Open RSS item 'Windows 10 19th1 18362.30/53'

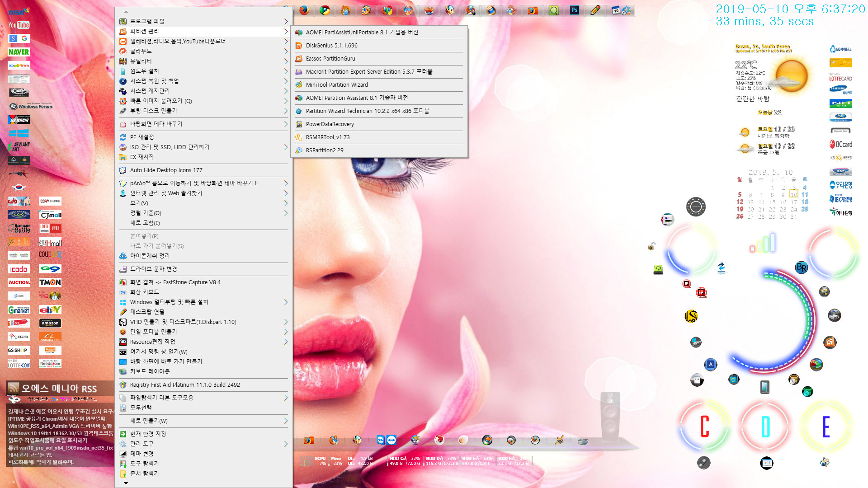pyautogui.click(x=61, y=433)
